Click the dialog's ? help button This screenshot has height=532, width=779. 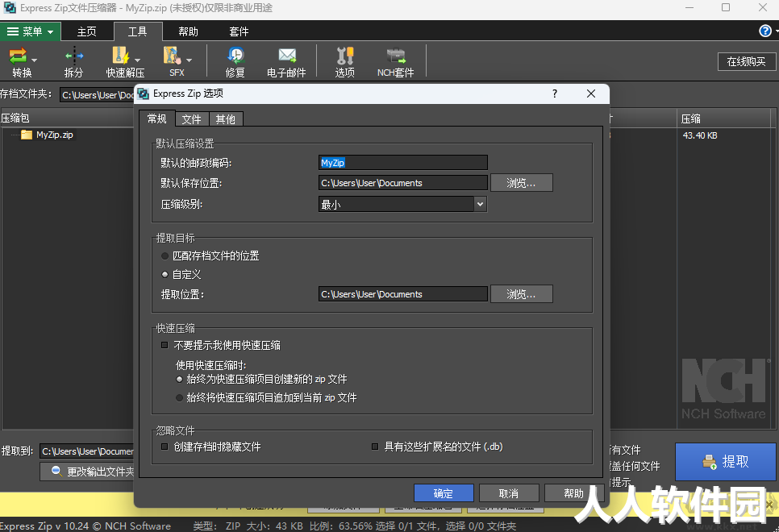point(555,94)
